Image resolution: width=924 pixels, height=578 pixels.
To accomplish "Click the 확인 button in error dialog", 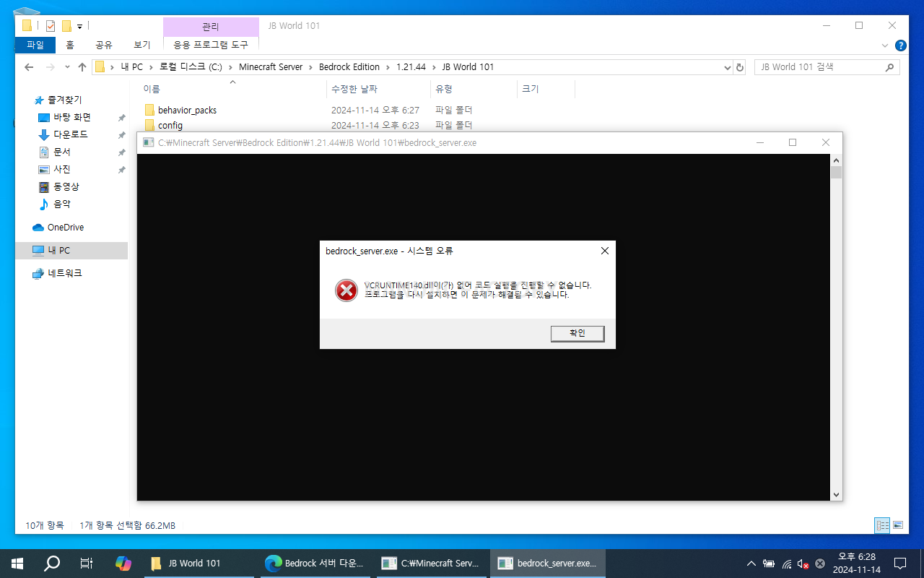I will (x=577, y=333).
